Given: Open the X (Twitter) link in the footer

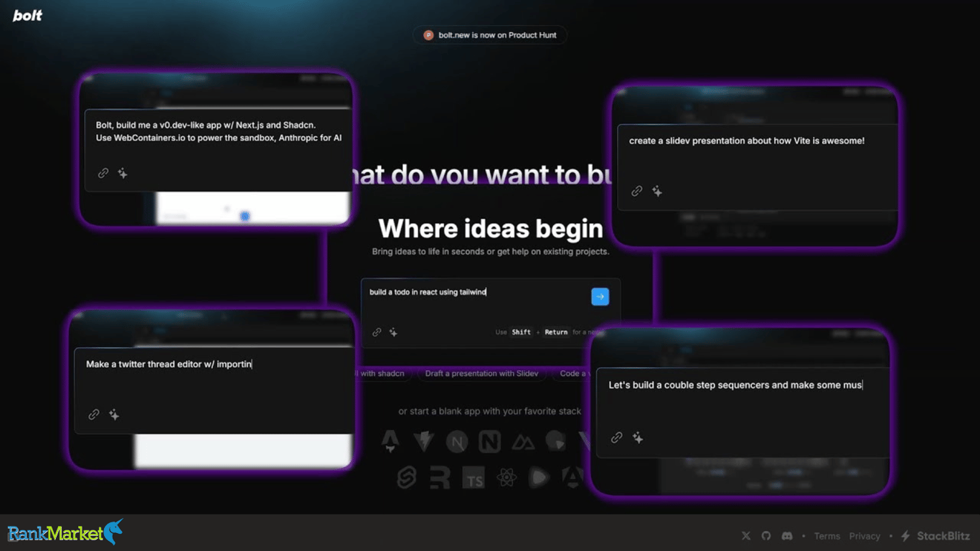Looking at the screenshot, I should click(746, 536).
